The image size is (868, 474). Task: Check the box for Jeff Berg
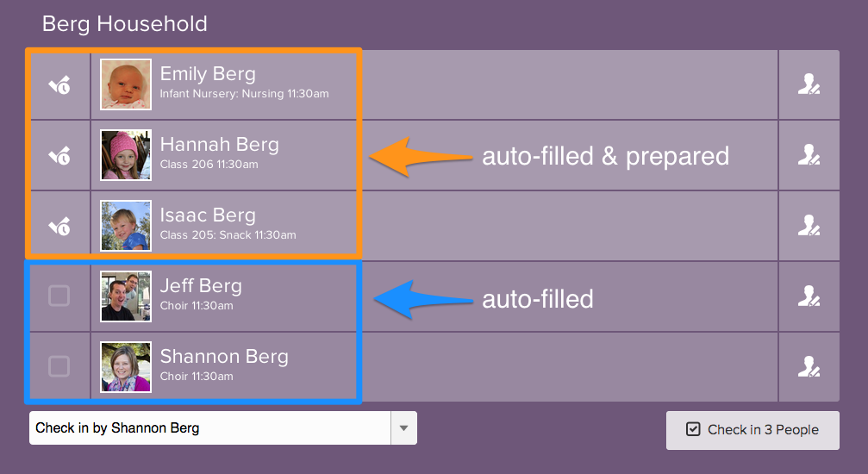(59, 296)
